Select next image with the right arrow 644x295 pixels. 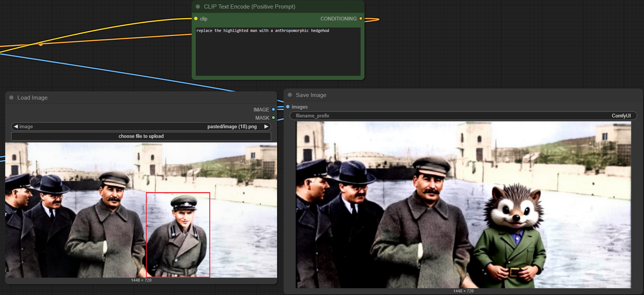click(x=266, y=127)
